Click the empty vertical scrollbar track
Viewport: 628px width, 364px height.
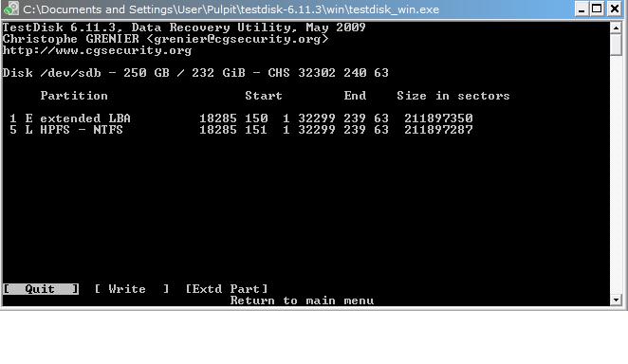(x=616, y=175)
